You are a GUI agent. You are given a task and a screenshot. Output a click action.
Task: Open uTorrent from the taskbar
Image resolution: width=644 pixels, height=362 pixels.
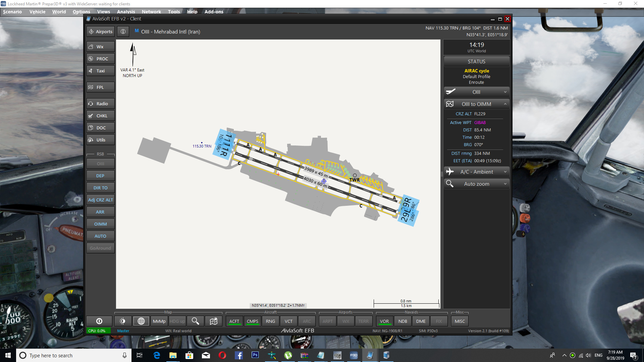tap(288, 355)
